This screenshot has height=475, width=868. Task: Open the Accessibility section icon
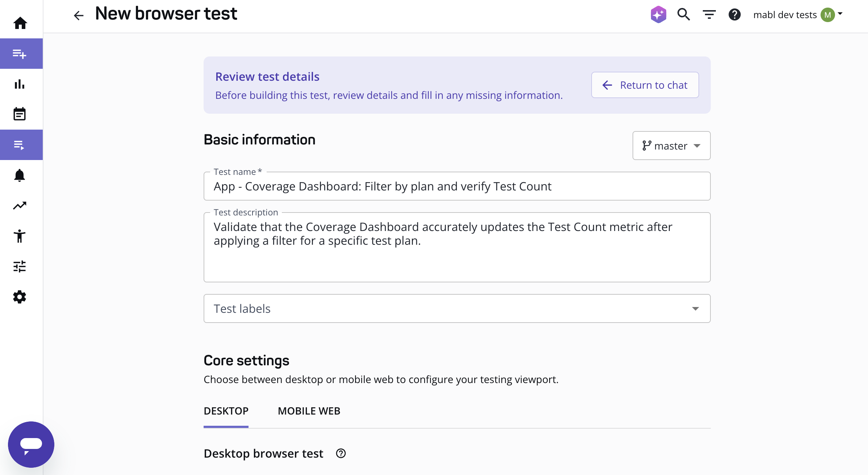20,236
